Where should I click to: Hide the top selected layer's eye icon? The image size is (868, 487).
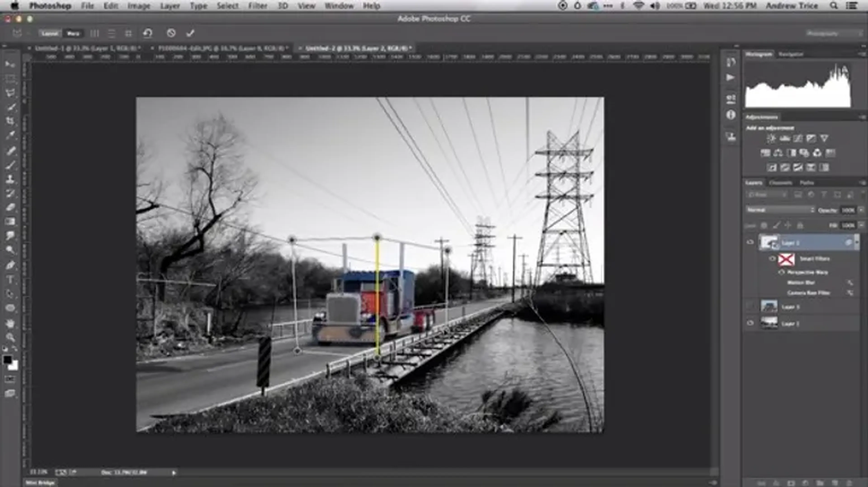tap(750, 242)
